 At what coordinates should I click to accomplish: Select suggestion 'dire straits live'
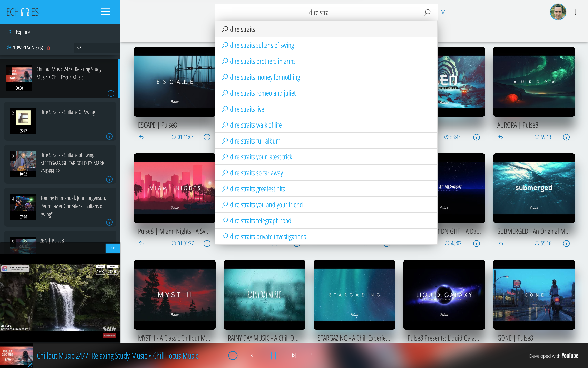tap(326, 109)
